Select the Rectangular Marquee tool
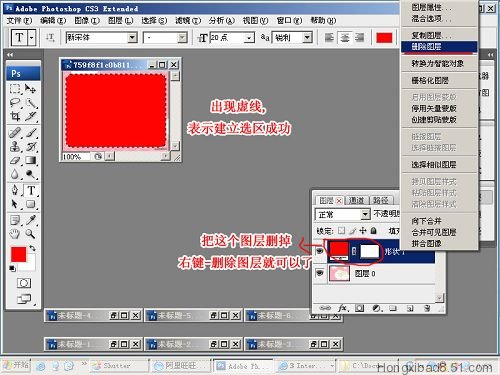 click(15, 89)
